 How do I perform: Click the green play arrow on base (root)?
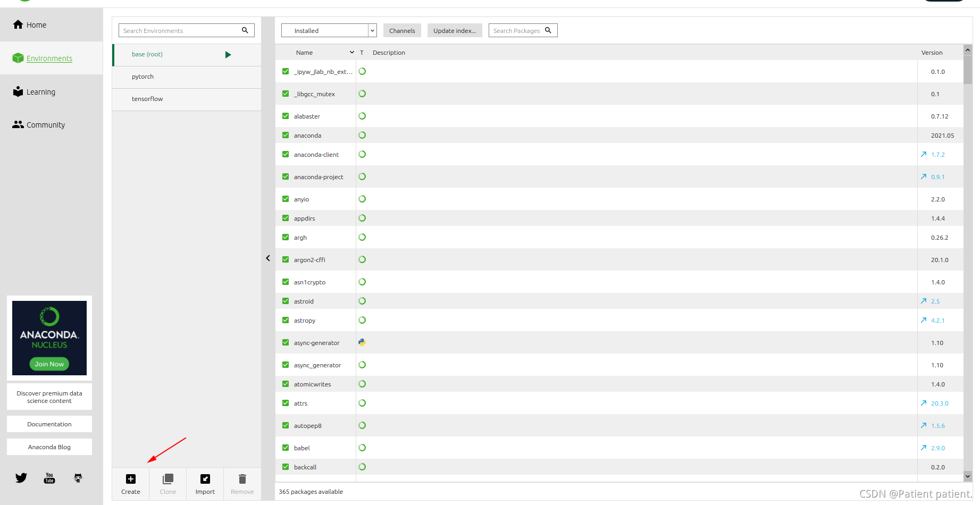coord(228,55)
